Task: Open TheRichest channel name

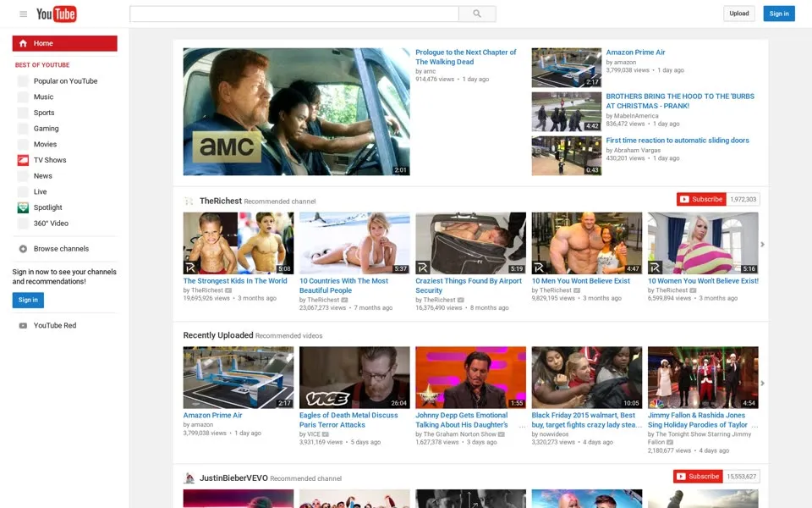Action: [x=221, y=201]
